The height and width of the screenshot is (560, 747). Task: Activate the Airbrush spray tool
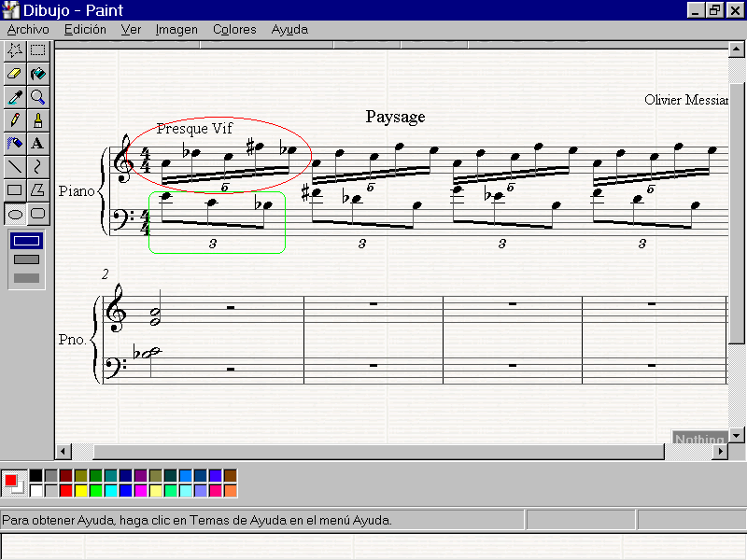15,144
